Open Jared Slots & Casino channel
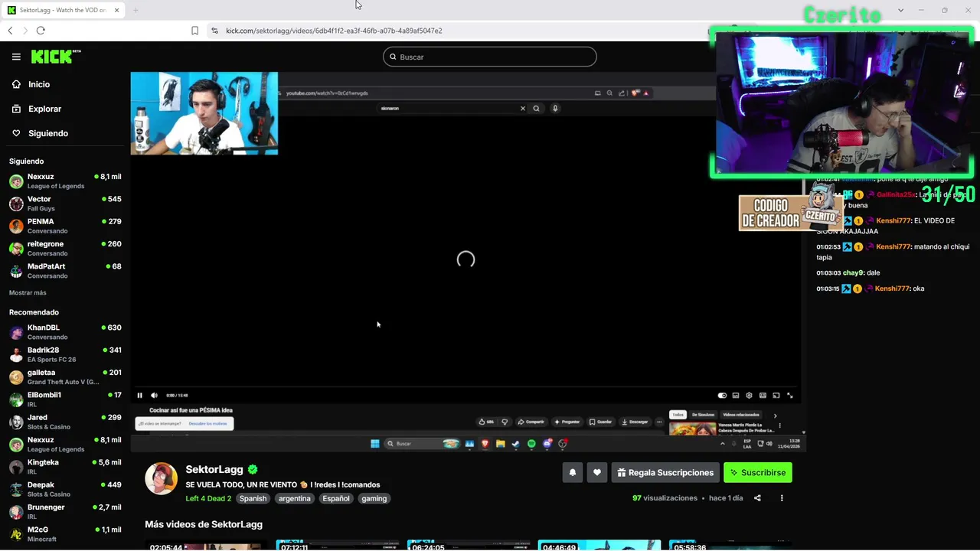The height and width of the screenshot is (551, 980). point(65,422)
